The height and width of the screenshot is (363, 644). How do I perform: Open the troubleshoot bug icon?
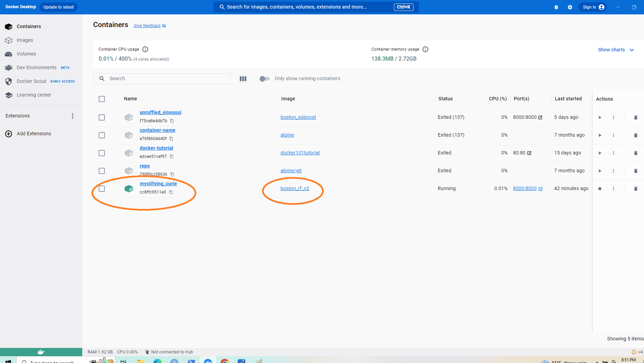coord(556,7)
